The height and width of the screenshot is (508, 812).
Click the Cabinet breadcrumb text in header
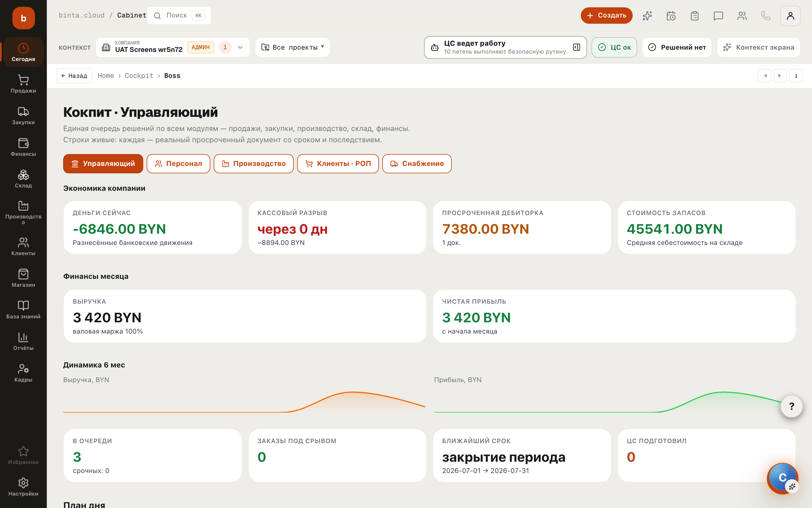(x=132, y=16)
